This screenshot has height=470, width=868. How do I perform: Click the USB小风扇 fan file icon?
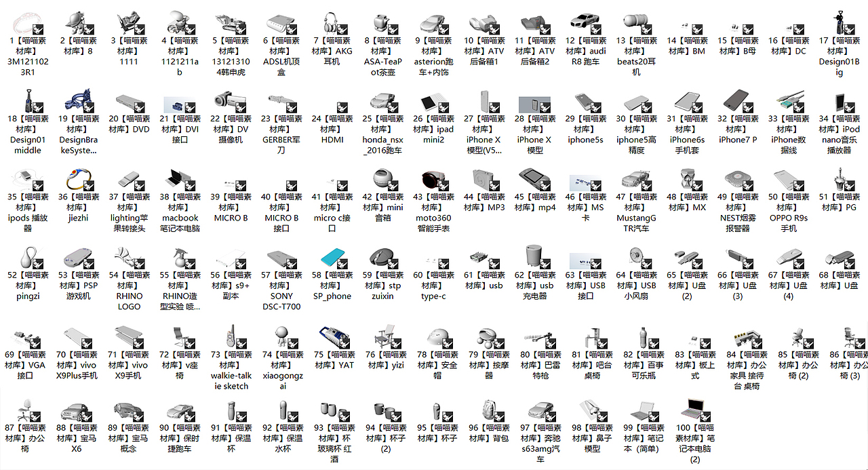636,259
